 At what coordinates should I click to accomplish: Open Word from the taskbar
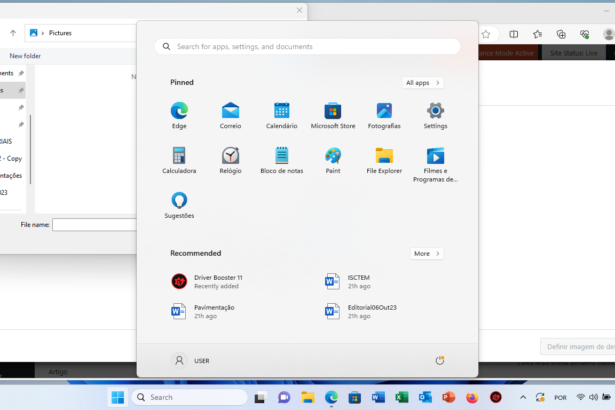[x=378, y=397]
